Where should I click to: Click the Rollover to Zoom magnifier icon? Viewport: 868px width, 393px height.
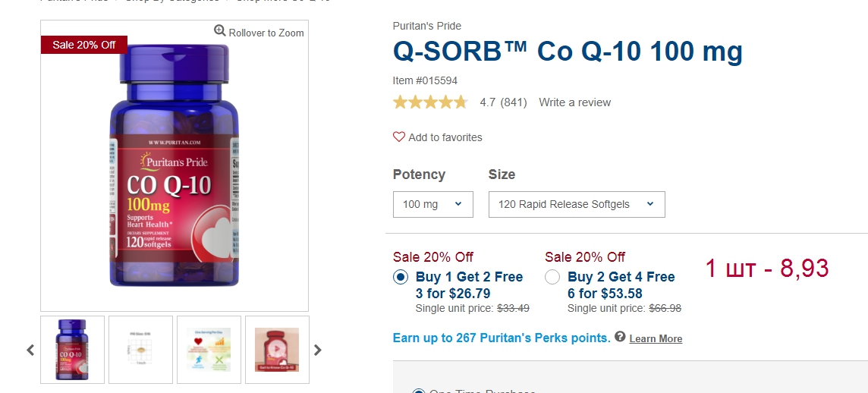(220, 31)
